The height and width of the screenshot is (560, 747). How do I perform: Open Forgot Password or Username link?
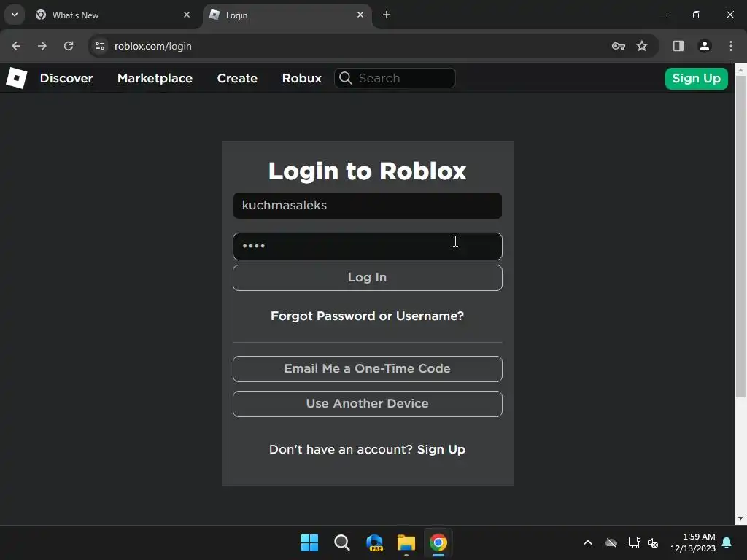coord(368,316)
